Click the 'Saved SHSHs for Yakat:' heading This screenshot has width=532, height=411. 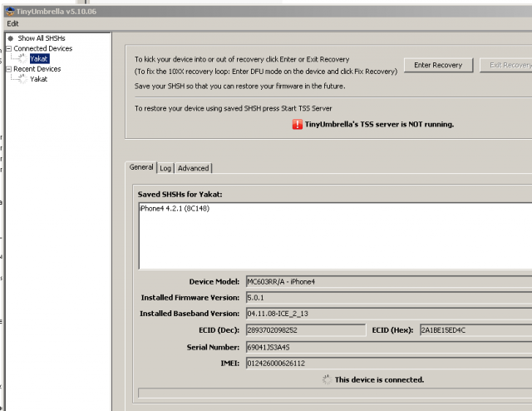(x=180, y=195)
